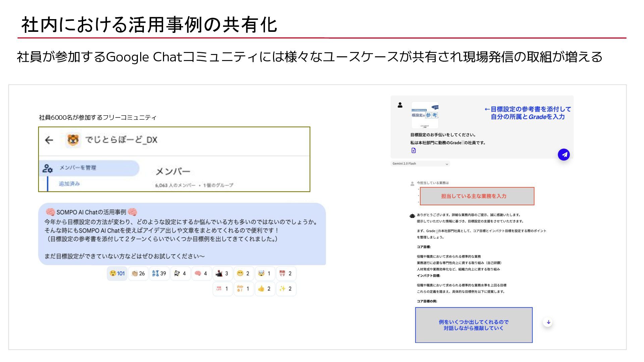Click the thumbs up reaction chip
Image resolution: width=644 pixels, height=362 pixels.
pyautogui.click(x=265, y=289)
